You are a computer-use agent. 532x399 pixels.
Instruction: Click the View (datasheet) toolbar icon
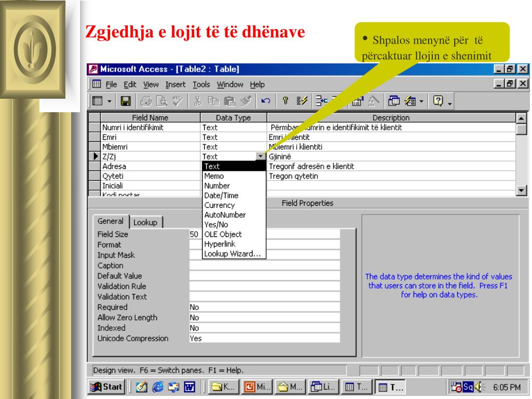pos(98,101)
